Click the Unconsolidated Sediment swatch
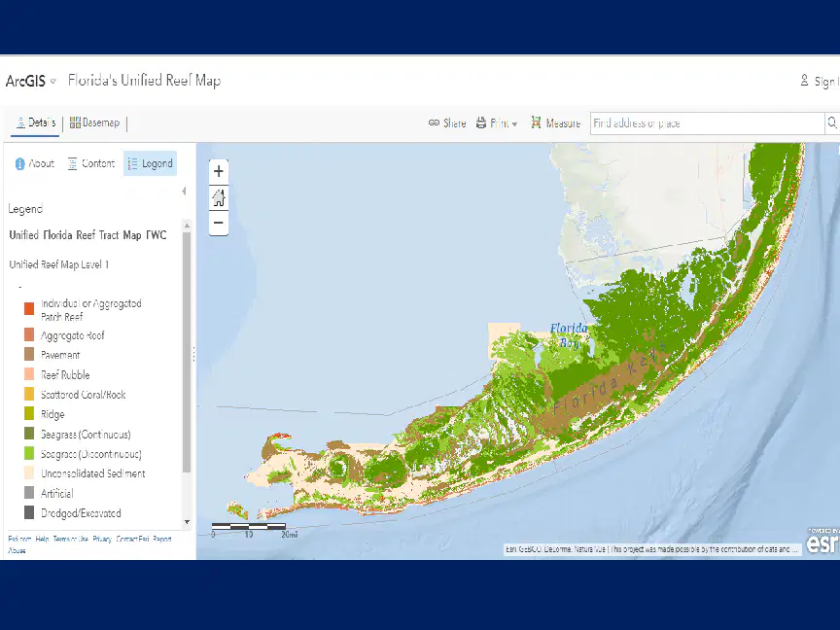 pos(29,473)
